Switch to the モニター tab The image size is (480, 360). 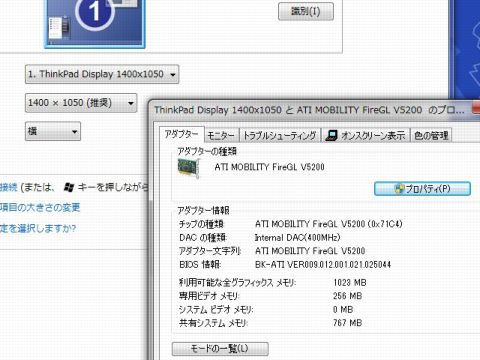[221, 136]
